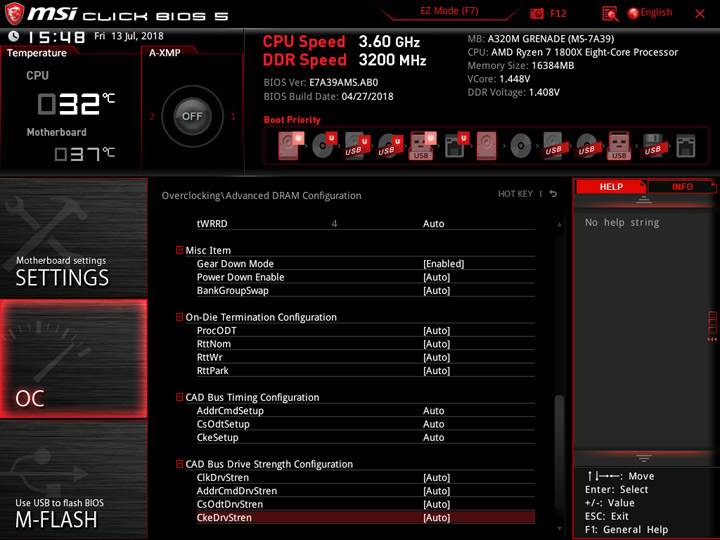Select the UEFI USB hard disk boot icon
Viewport: 720px width, 540px height.
point(356,146)
